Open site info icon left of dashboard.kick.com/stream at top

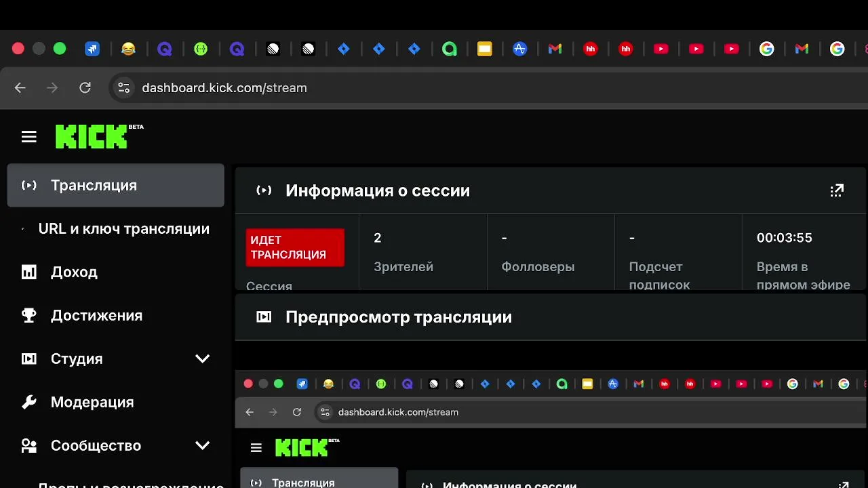pyautogui.click(x=123, y=87)
